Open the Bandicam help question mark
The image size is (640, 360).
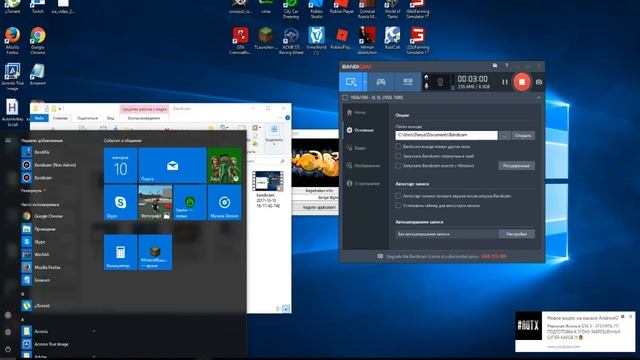pyautogui.click(x=507, y=65)
